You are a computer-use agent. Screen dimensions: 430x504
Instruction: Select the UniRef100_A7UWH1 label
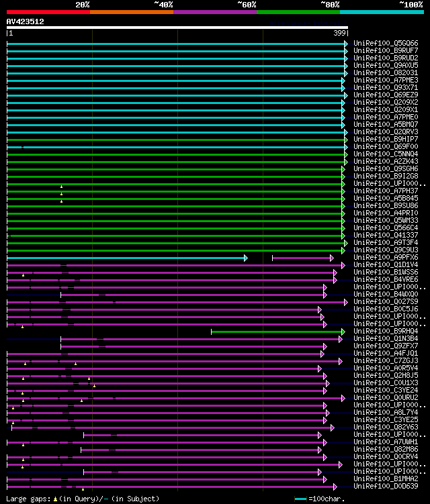point(386,442)
